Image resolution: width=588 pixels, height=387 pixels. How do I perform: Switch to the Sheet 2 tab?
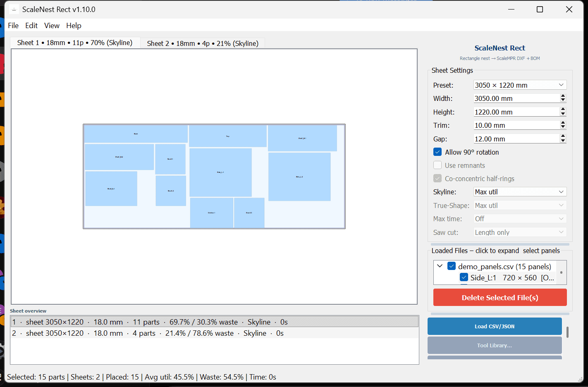203,43
